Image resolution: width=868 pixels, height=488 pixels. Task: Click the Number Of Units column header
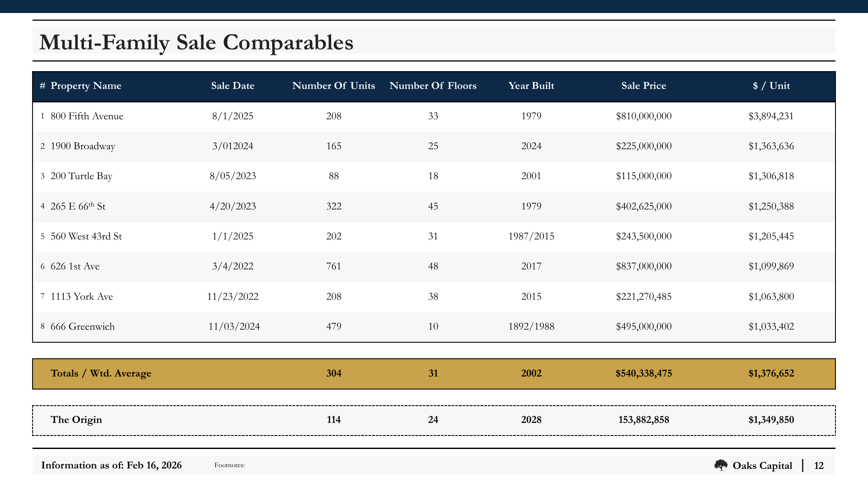click(x=334, y=86)
